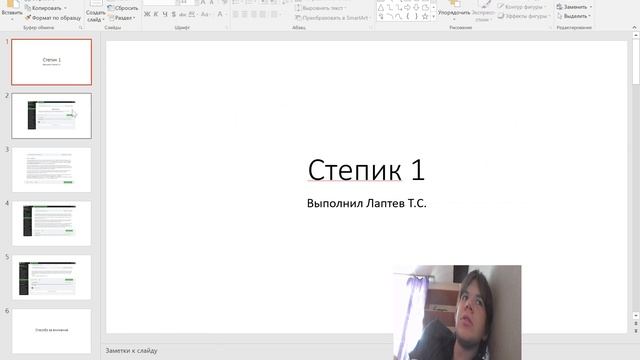Select slide 4 thumbnail
This screenshot has width=640, height=360.
tap(51, 223)
